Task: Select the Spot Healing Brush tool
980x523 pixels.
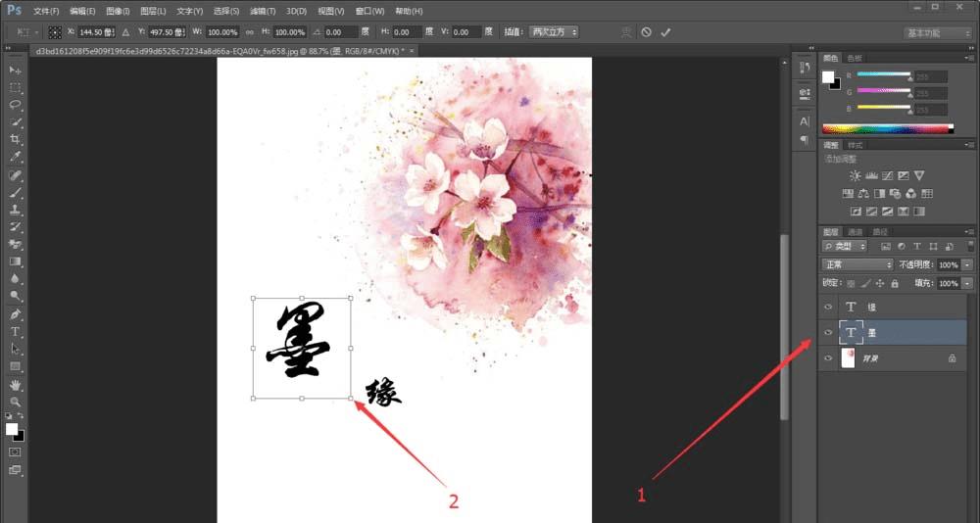Action: [15, 175]
